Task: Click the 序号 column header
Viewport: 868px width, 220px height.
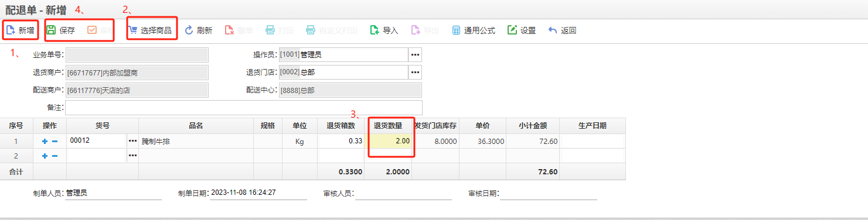Action: pos(16,126)
